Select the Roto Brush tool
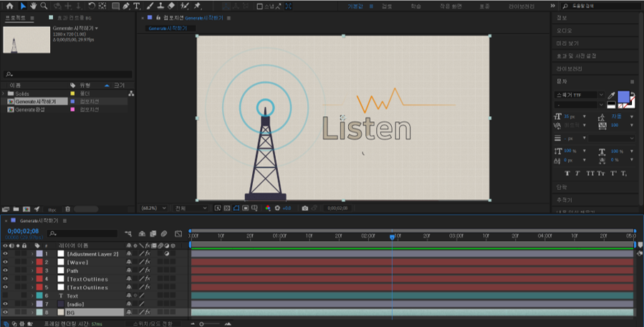644x327 pixels. pos(185,6)
